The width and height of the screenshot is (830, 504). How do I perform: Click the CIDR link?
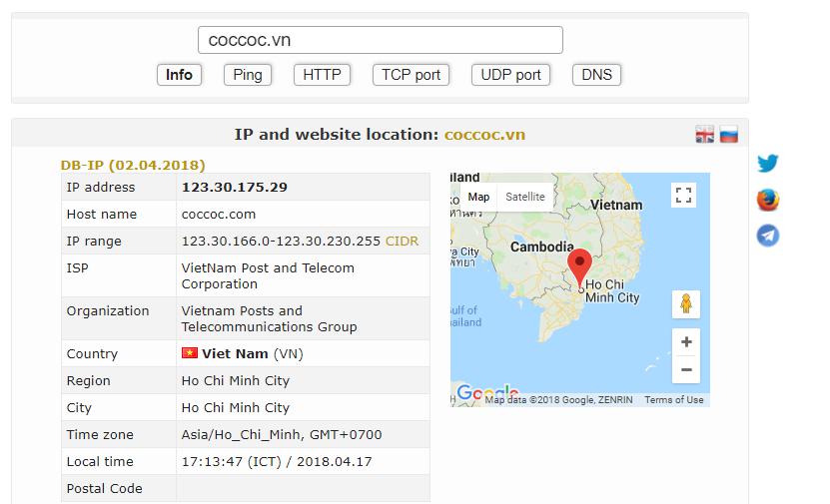click(403, 242)
